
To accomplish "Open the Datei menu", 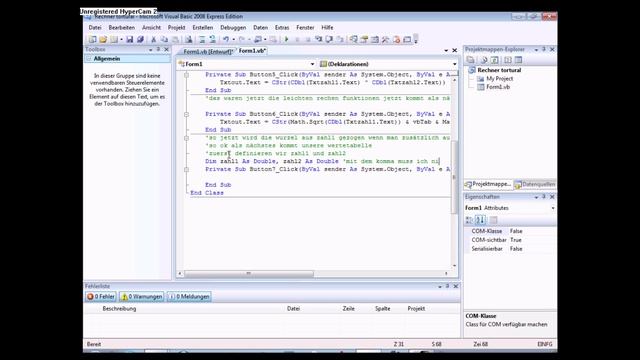I will [x=95, y=27].
